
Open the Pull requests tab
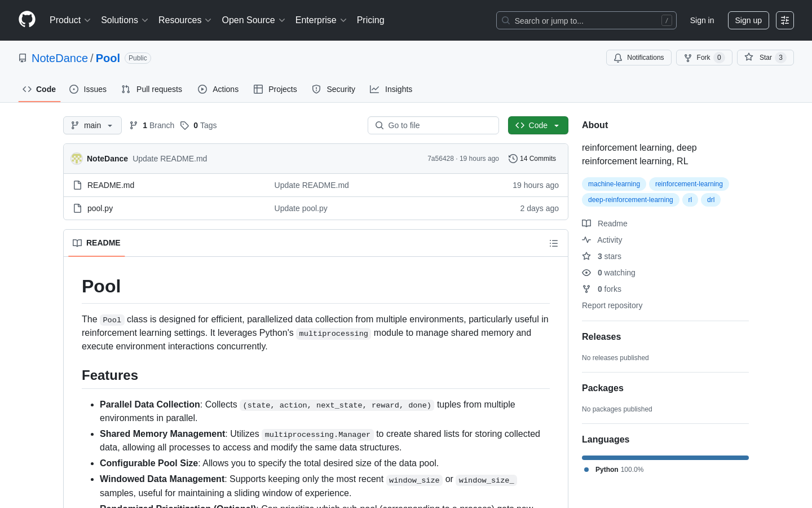tap(152, 89)
